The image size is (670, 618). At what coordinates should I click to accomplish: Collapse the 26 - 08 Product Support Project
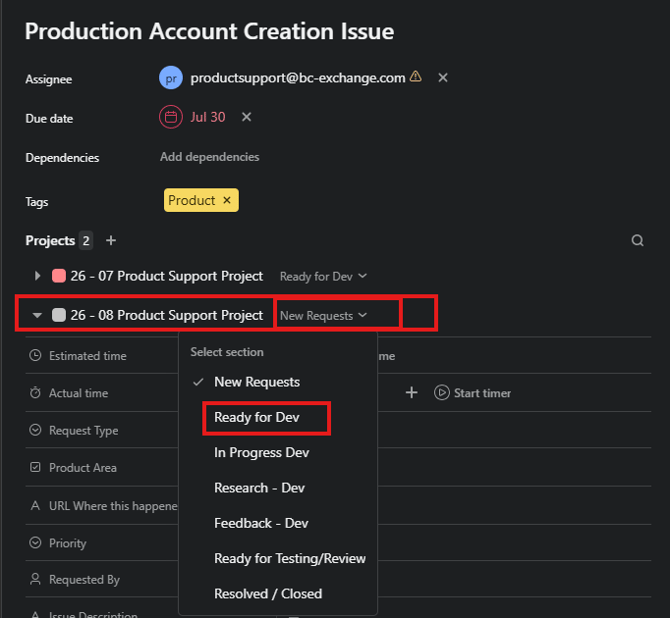click(37, 315)
